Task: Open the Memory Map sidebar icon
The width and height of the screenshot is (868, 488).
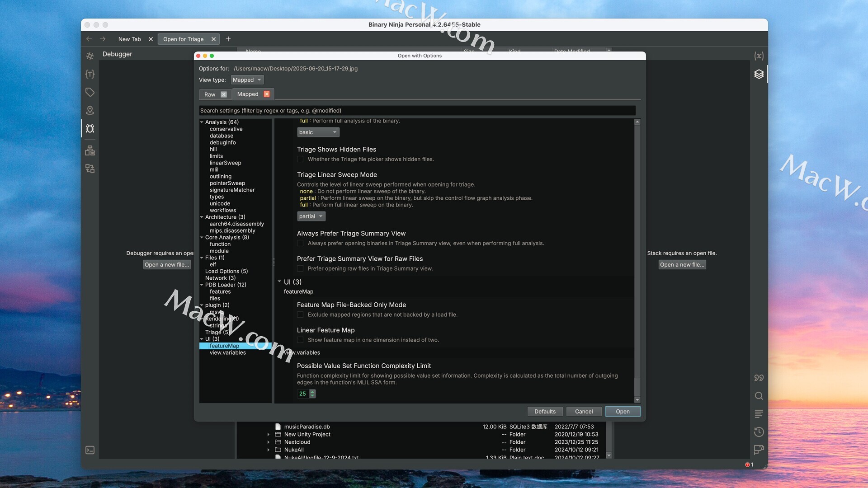Action: point(90,110)
